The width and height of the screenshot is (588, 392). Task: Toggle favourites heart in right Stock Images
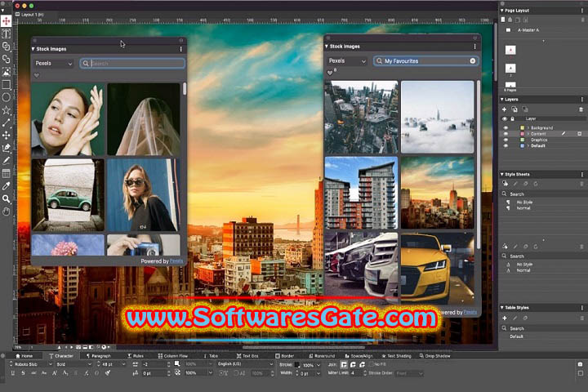coord(330,73)
